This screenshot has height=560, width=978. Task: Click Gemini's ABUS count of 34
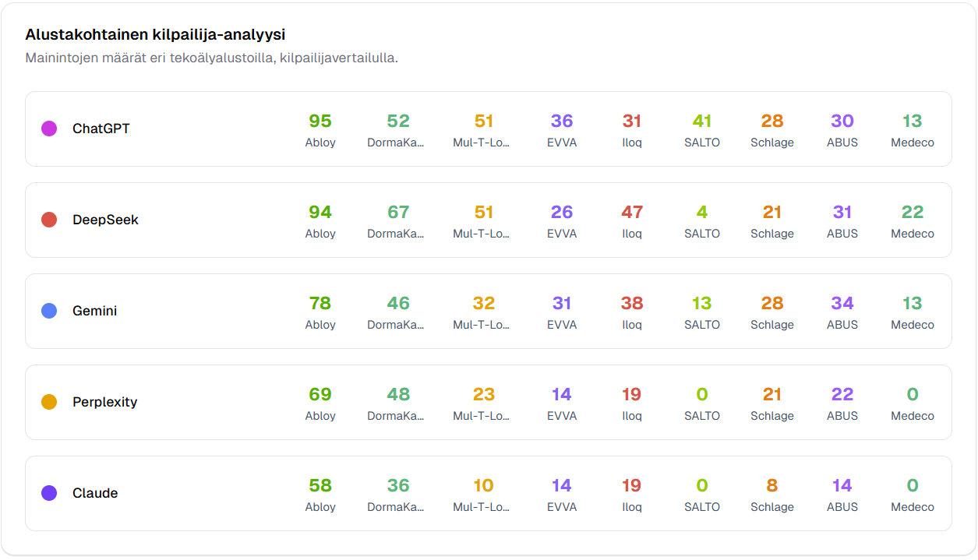coord(842,303)
